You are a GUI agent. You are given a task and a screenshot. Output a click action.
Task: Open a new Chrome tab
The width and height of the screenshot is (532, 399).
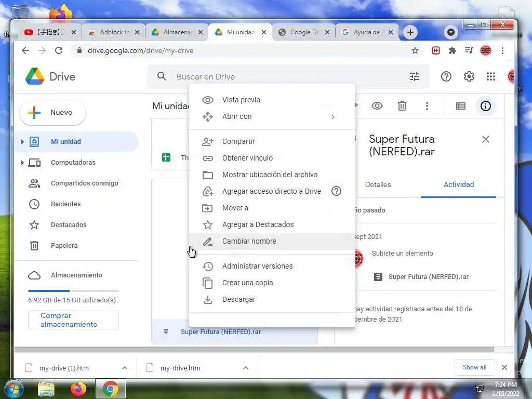[x=410, y=32]
